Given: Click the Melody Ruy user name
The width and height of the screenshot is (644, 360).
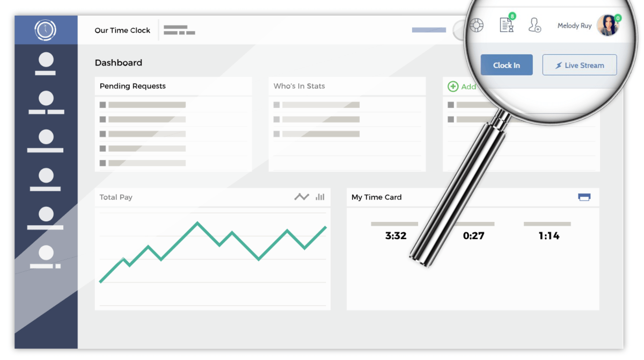Looking at the screenshot, I should [574, 26].
